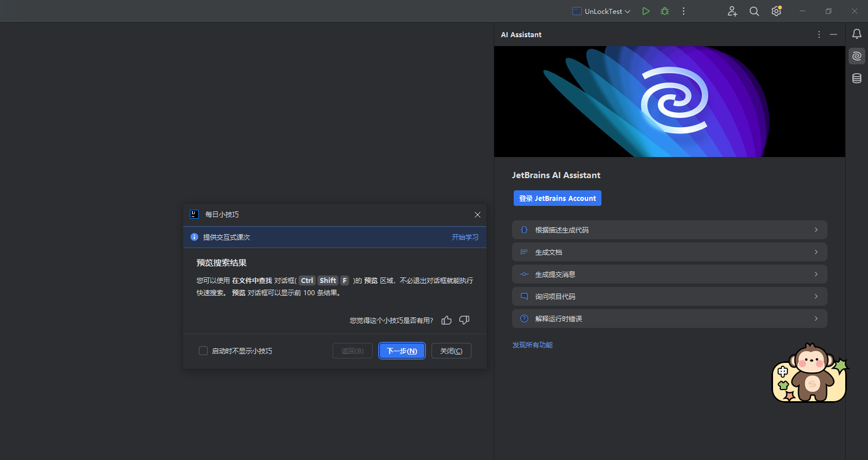
Task: Expand the 根据描述生成代码 row chevron
Action: pyautogui.click(x=816, y=230)
